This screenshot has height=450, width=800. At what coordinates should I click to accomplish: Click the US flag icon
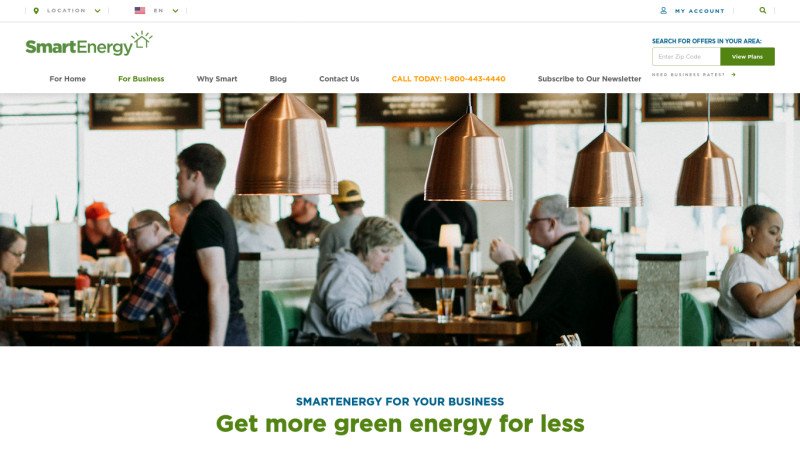(140, 10)
